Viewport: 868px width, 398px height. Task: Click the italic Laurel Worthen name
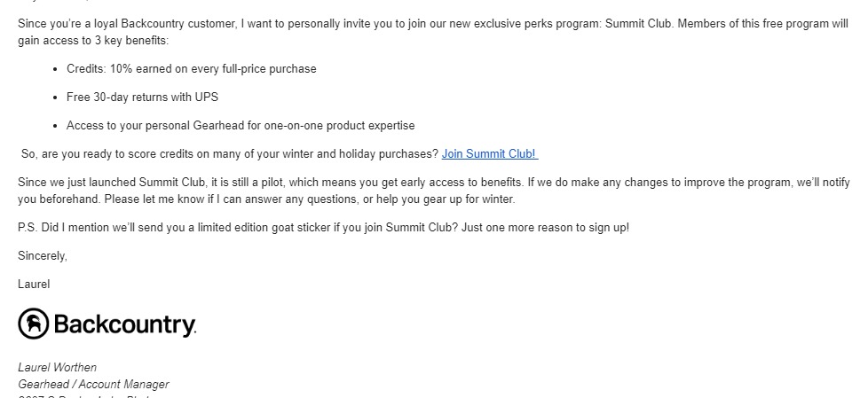click(x=57, y=368)
